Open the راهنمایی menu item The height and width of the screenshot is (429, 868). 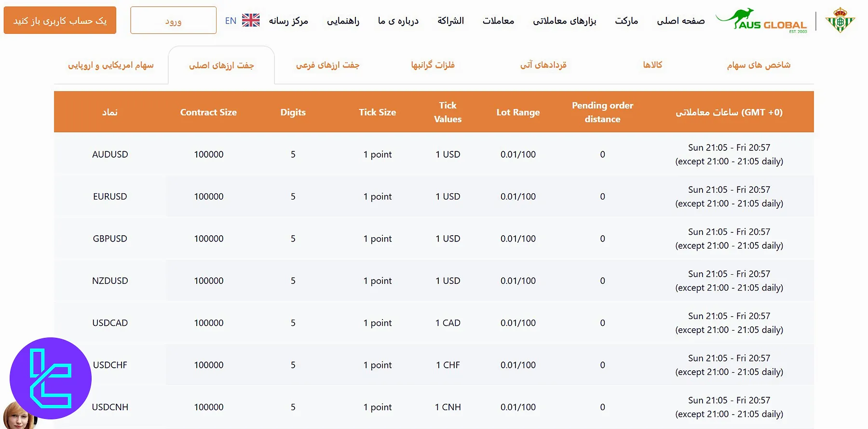point(343,21)
